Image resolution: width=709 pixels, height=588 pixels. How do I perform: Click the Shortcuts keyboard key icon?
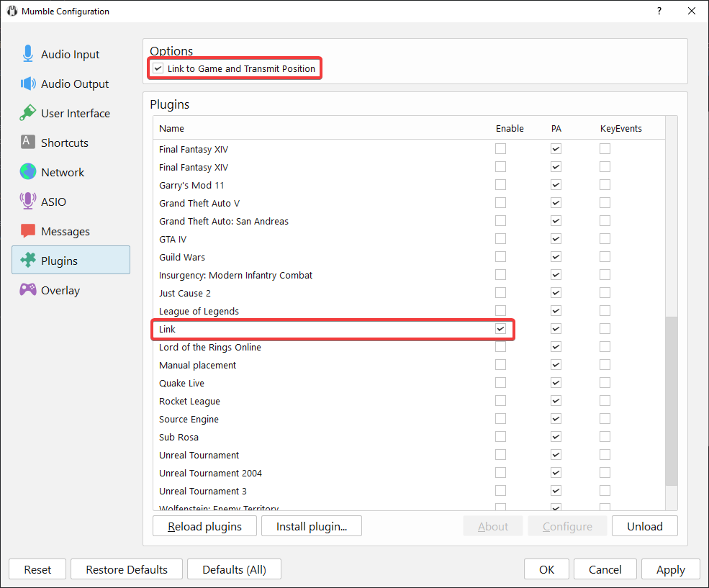27,142
